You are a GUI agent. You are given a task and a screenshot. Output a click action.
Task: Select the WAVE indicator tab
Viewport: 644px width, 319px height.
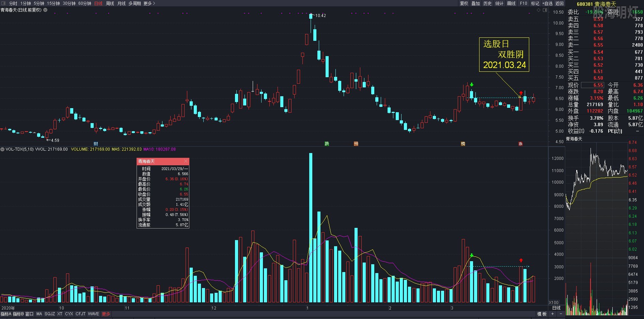(93, 314)
